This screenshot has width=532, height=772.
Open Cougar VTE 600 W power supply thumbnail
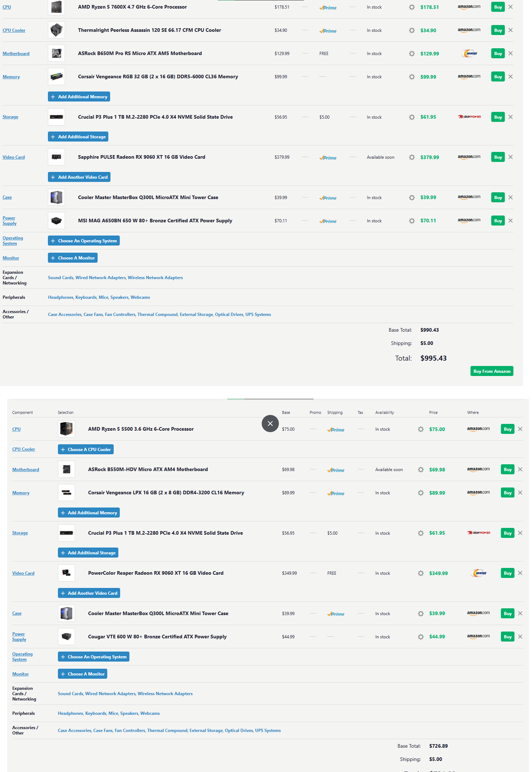click(66, 637)
